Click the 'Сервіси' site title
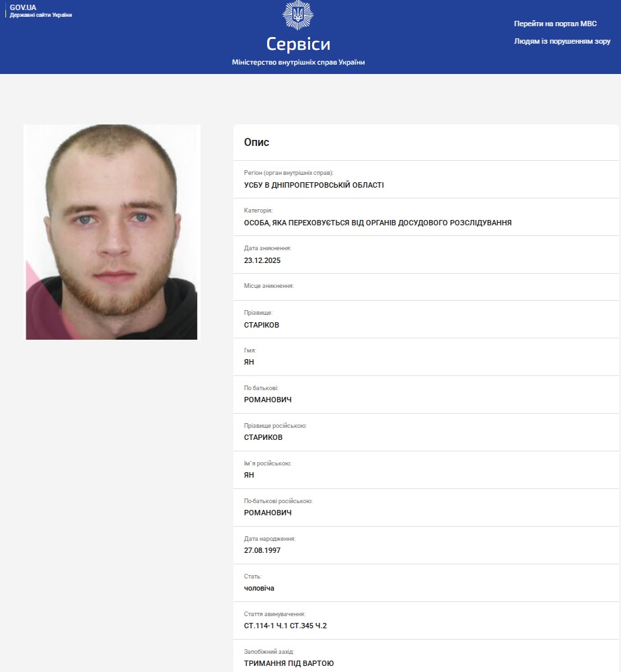621x672 pixels. click(298, 44)
